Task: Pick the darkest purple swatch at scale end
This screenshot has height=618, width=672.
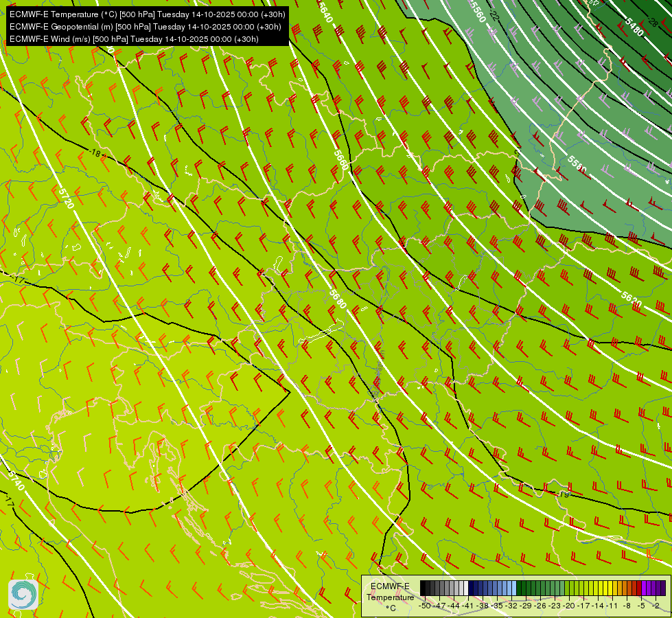Action: pyautogui.click(x=663, y=588)
